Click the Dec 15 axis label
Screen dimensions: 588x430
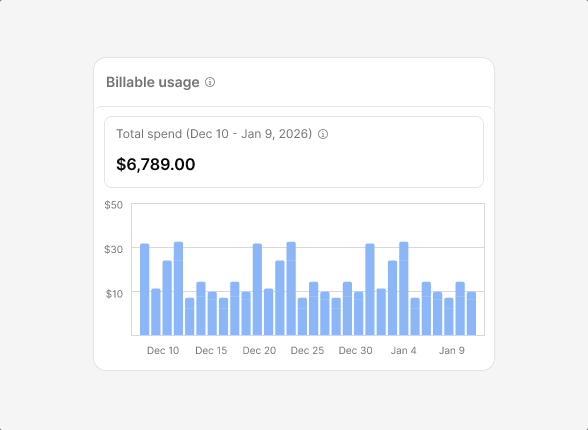click(211, 351)
